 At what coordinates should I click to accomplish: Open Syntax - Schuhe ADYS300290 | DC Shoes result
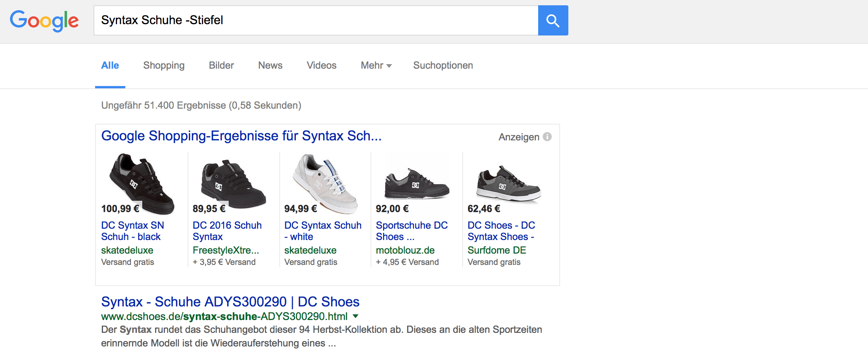pos(230,302)
